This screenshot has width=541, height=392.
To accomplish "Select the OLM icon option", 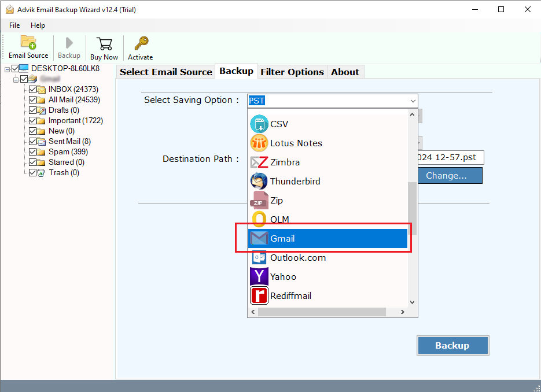I will [259, 219].
